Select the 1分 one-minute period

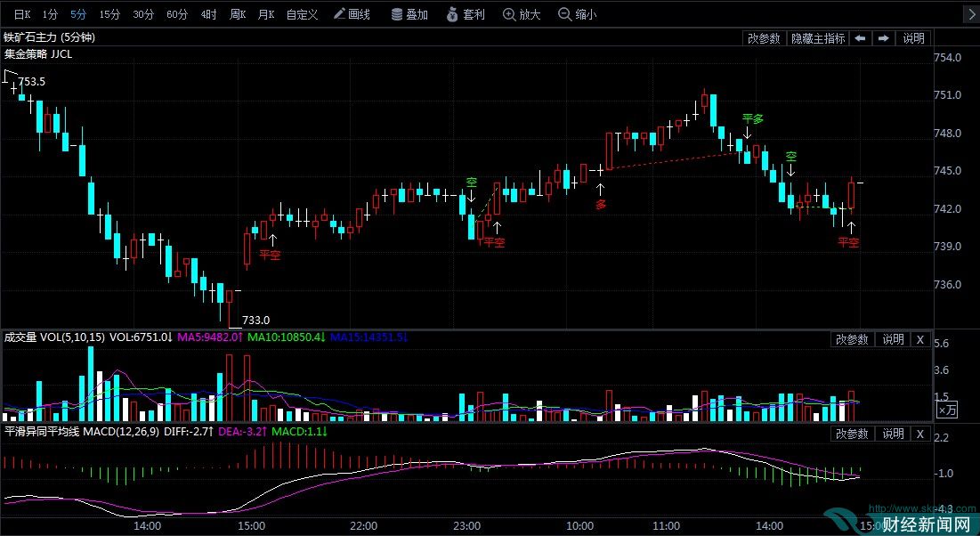[x=51, y=14]
